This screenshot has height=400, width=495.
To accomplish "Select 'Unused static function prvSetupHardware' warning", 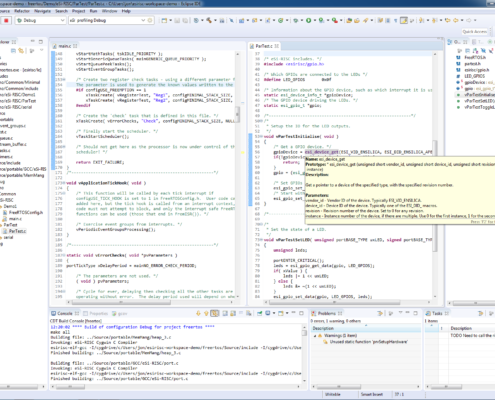I will [x=365, y=342].
